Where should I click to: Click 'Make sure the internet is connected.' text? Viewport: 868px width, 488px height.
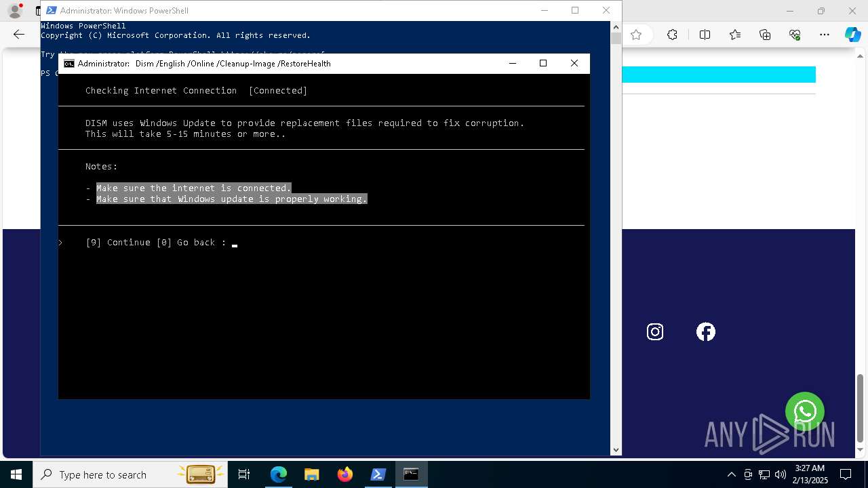(x=193, y=188)
